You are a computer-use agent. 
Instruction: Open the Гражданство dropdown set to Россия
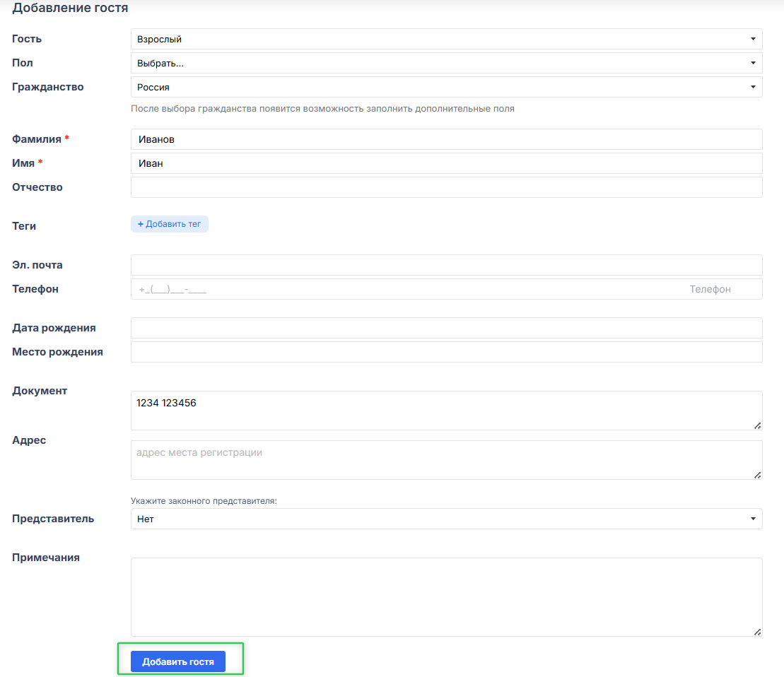446,88
